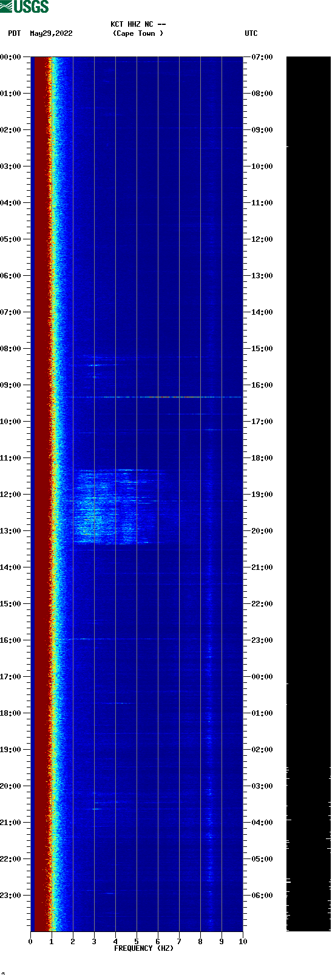The height and width of the screenshot is (980, 335).
Task: Click the 16:00 PDT time label
Action: (x=11, y=640)
